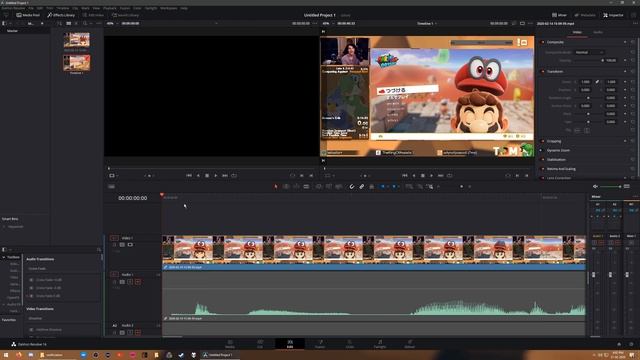The height and width of the screenshot is (360, 640).
Task: Expand the Dynamic Zoom section header
Action: click(x=558, y=150)
